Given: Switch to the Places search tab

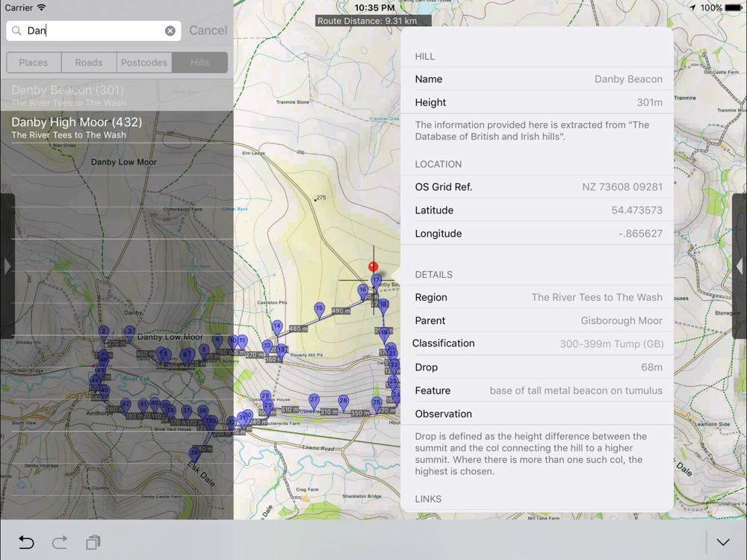Looking at the screenshot, I should 34,63.
